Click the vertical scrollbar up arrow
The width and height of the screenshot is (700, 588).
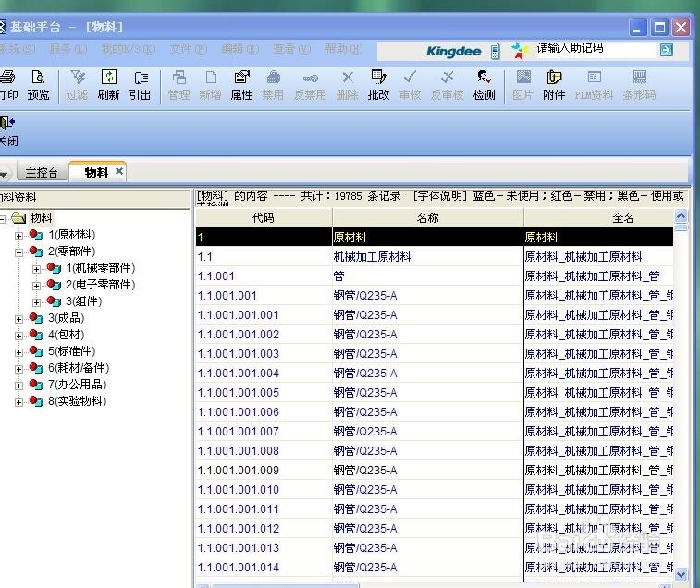click(681, 216)
